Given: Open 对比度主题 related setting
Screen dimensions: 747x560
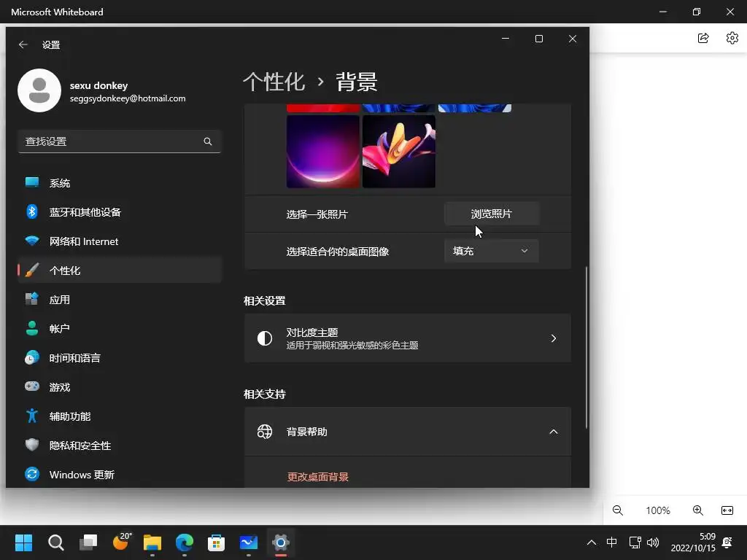Looking at the screenshot, I should 408,338.
